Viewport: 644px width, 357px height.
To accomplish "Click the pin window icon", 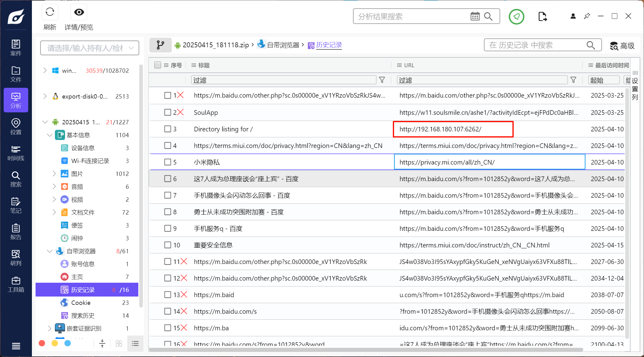I will click(587, 16).
